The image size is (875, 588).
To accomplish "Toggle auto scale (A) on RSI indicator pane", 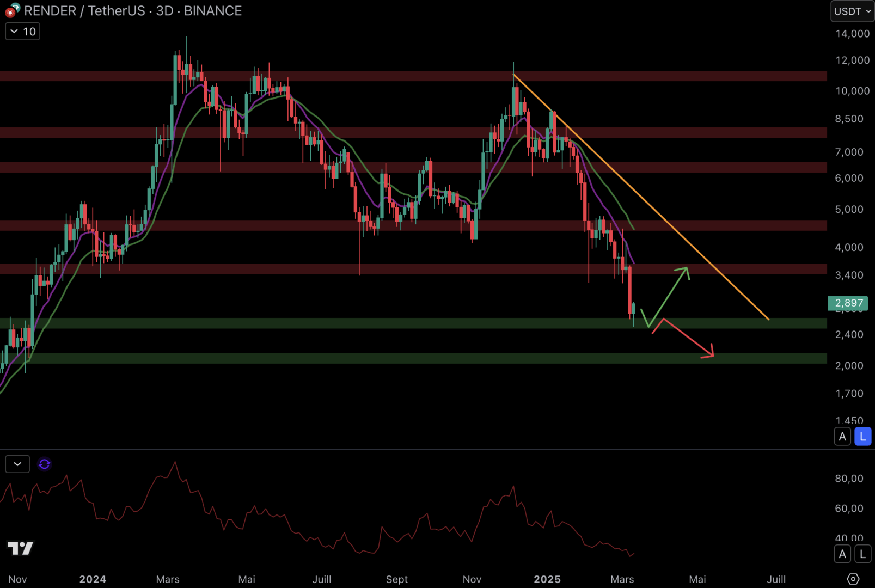I will 842,554.
